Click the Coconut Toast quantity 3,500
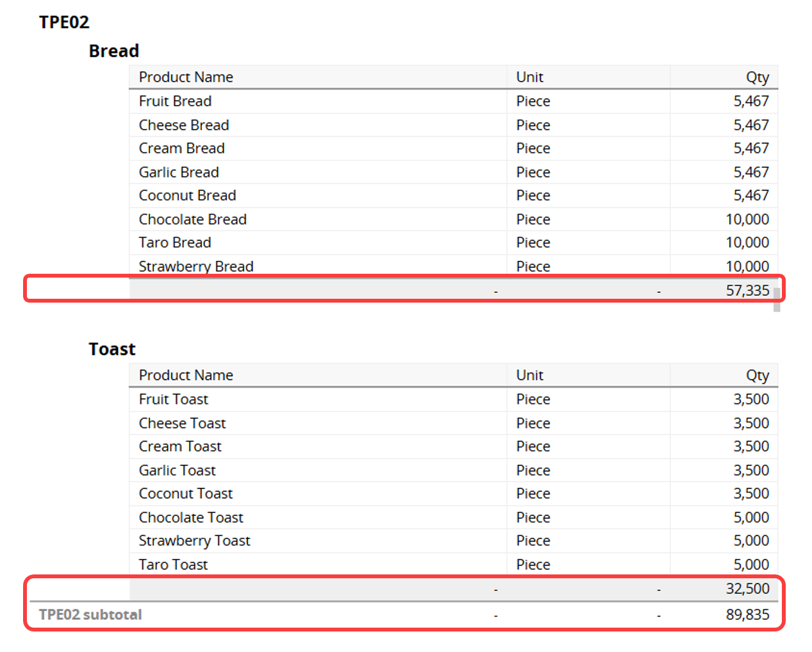812x652 pixels. [751, 494]
